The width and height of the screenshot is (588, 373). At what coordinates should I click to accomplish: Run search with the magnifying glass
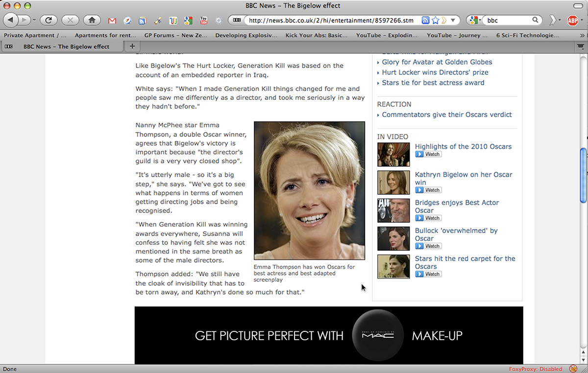tap(536, 20)
